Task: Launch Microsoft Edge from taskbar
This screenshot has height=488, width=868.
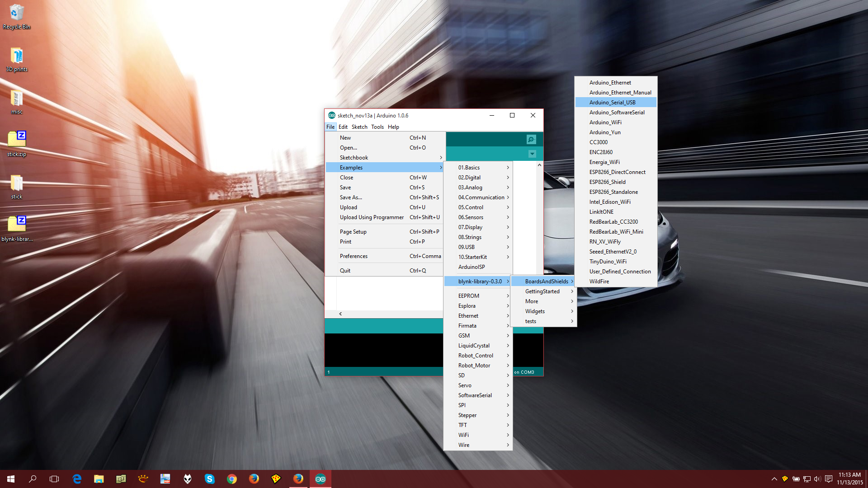Action: coord(77,479)
